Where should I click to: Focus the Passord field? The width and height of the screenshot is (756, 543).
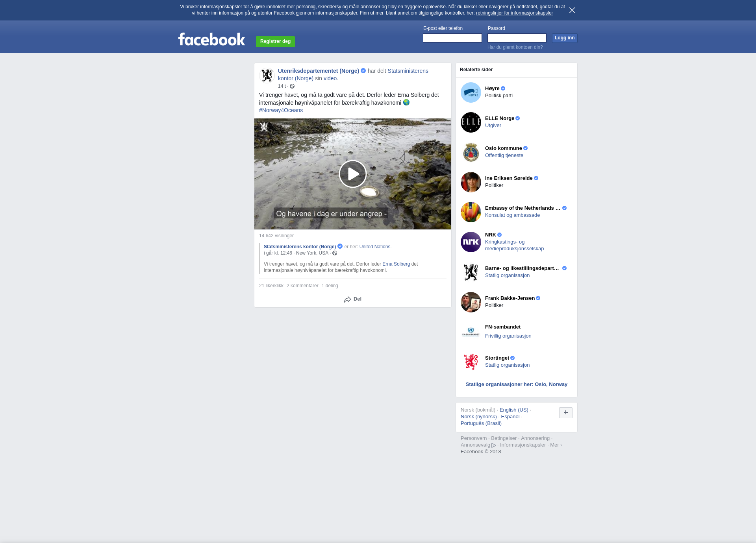(517, 38)
